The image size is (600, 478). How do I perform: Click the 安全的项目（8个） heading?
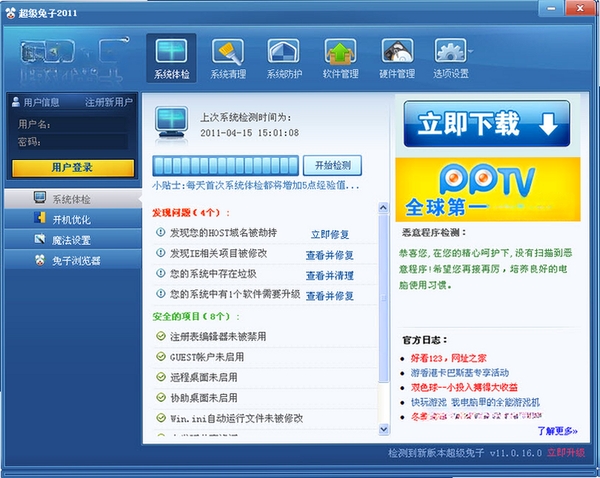[196, 316]
